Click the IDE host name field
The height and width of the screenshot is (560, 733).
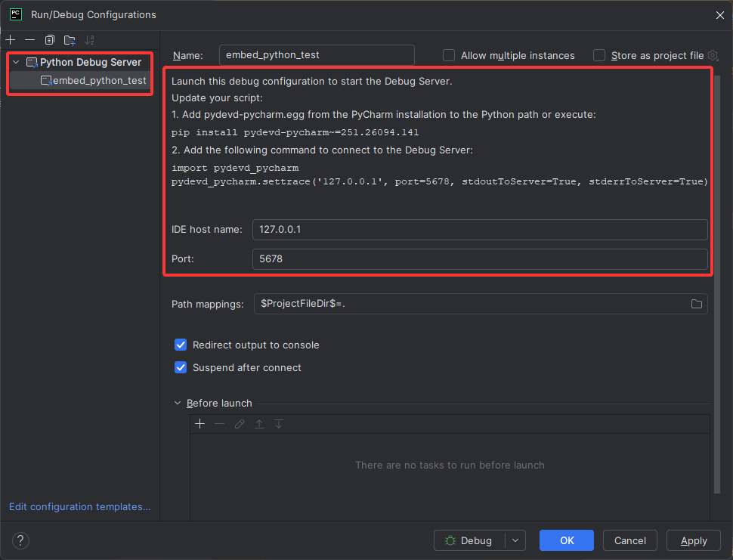[x=480, y=230]
